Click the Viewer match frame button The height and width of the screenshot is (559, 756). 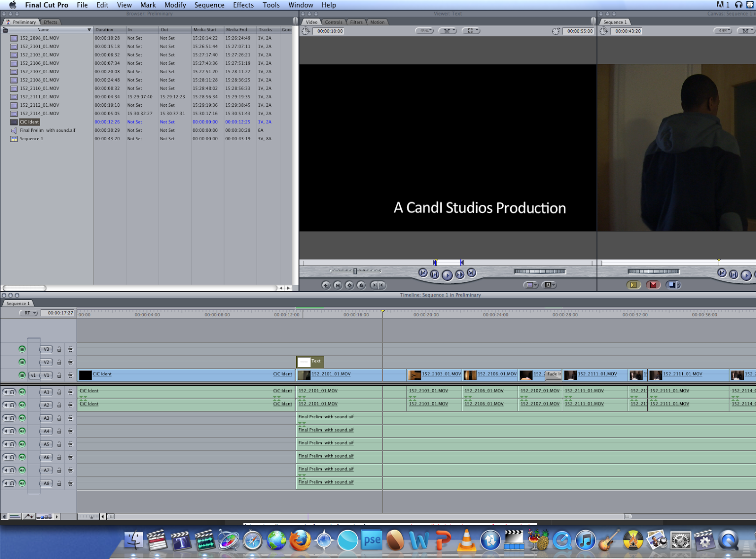tap(326, 285)
